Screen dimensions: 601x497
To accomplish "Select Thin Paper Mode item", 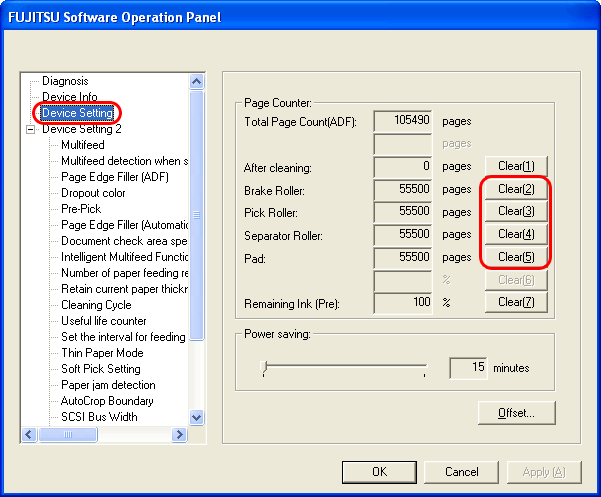I will (x=102, y=353).
